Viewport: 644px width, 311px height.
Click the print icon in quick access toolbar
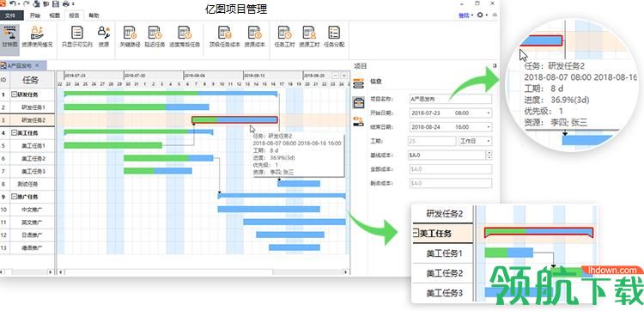pyautogui.click(x=65, y=3)
